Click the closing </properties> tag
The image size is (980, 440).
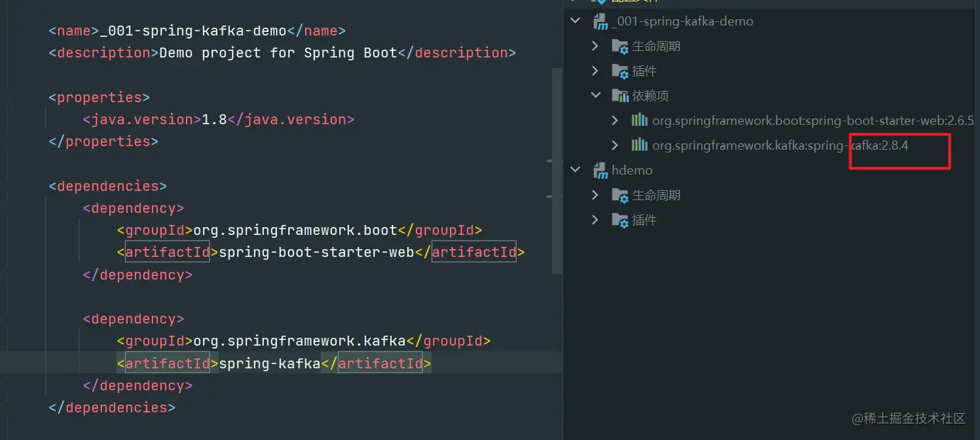pos(104,141)
